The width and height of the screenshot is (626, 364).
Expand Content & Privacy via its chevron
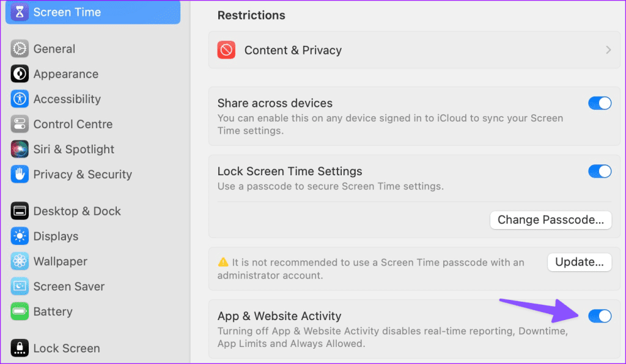(608, 50)
